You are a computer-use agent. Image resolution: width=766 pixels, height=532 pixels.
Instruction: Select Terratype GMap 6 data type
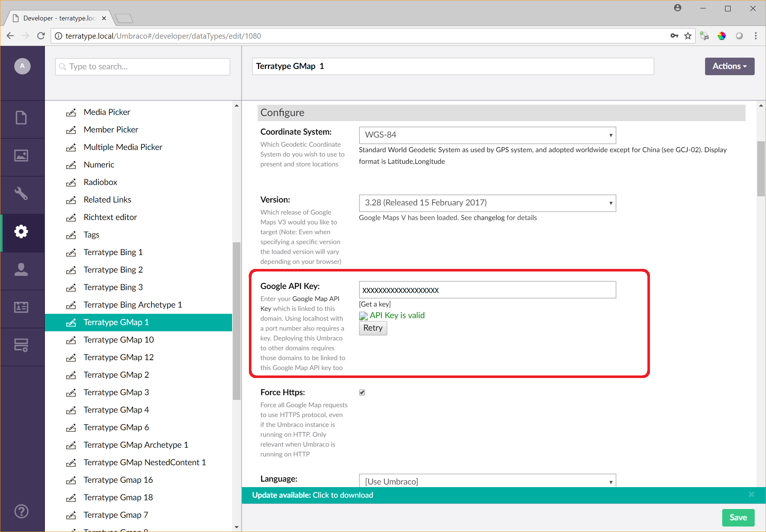[x=116, y=427]
